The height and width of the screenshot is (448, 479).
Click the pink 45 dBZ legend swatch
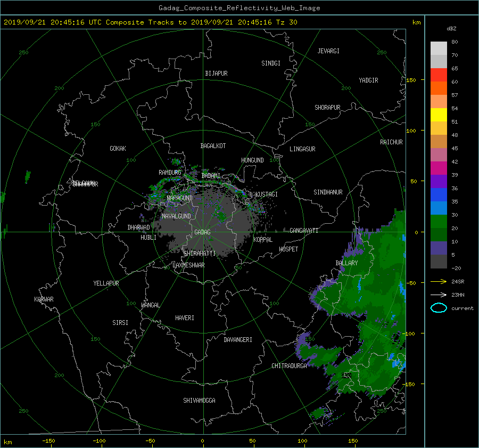tap(439, 154)
